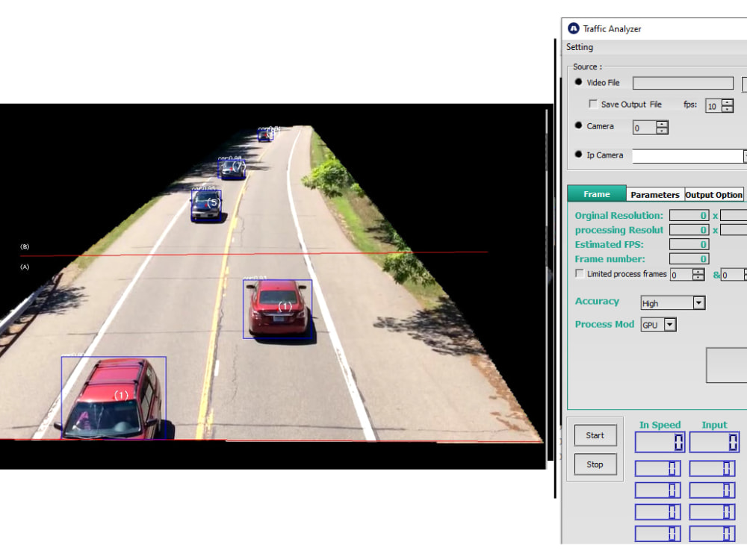The width and height of the screenshot is (747, 560).
Task: Switch to the Output Option tab
Action: [x=714, y=194]
